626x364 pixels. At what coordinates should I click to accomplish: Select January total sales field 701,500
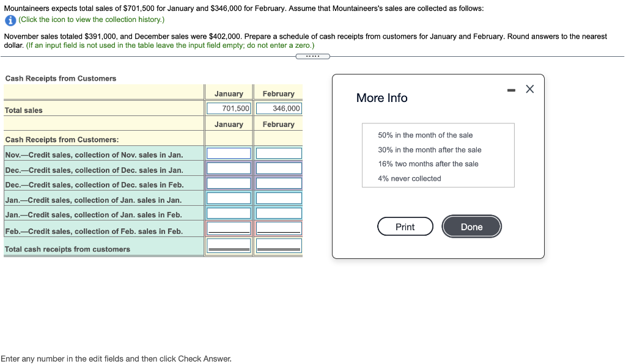coord(229,109)
